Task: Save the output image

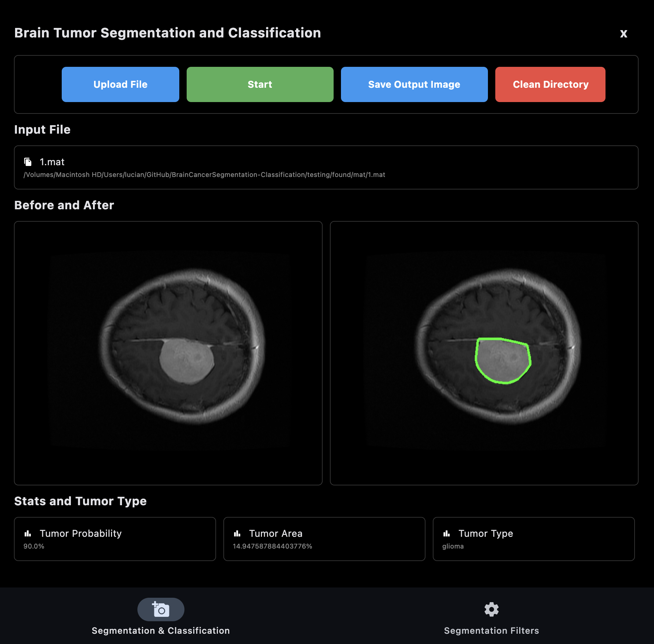Action: coord(414,84)
